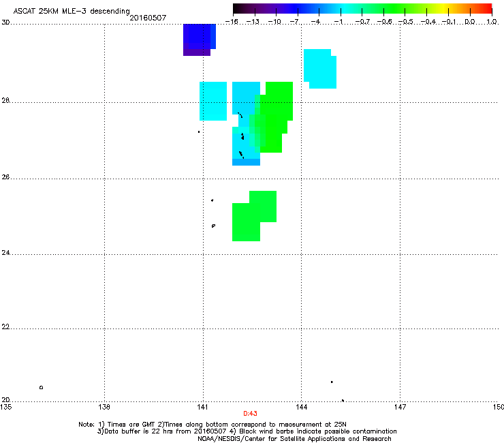This screenshot has height=443, width=504.
Task: Click the purple-blue data patch near 30N
Action: [x=200, y=40]
